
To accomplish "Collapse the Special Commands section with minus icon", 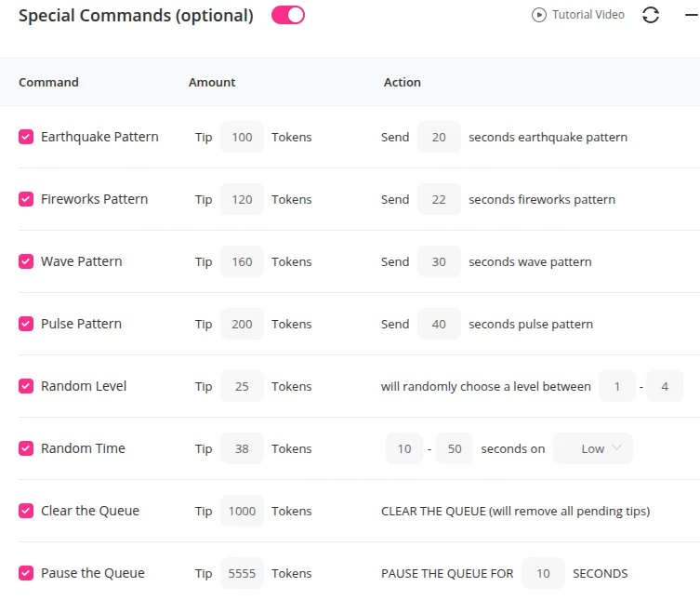I will tap(692, 15).
